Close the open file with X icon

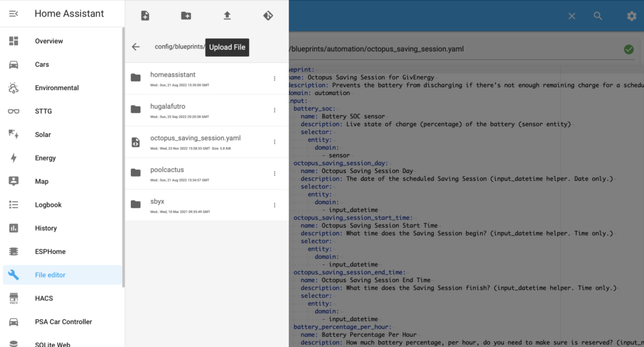pyautogui.click(x=572, y=16)
